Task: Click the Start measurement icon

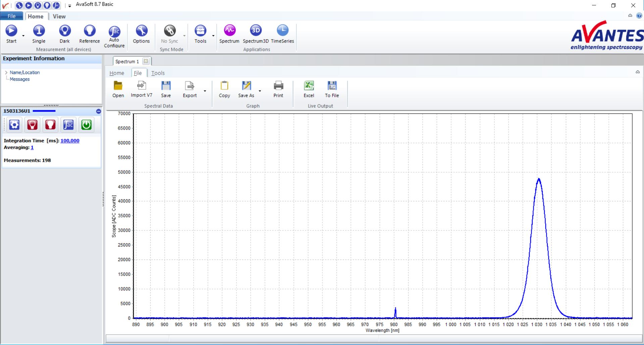Action: (11, 31)
